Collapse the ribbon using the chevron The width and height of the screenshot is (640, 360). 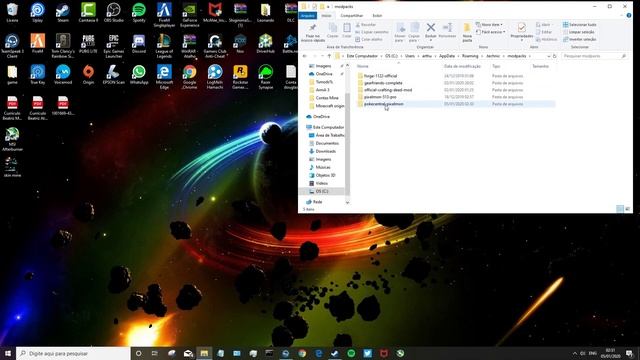[x=622, y=16]
